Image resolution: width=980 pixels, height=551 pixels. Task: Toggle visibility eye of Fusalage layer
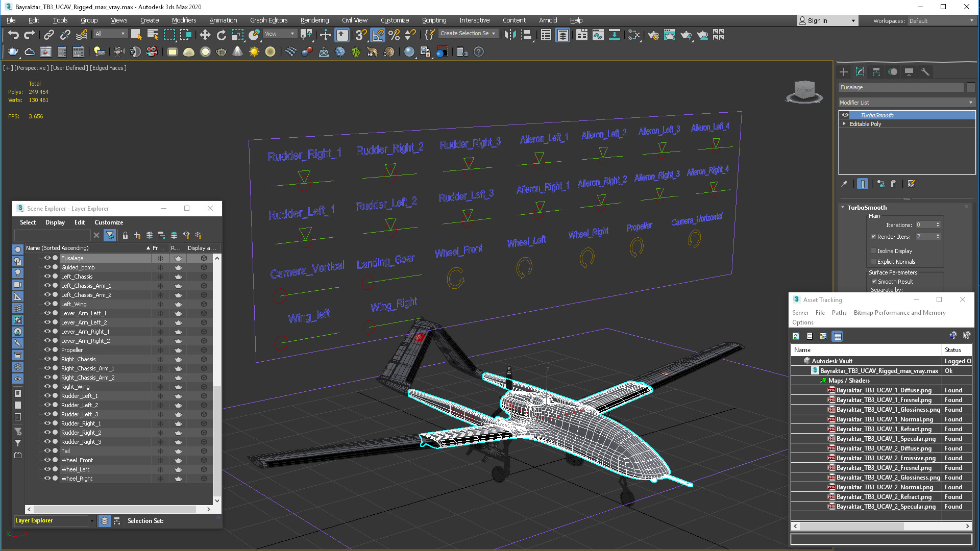(47, 258)
